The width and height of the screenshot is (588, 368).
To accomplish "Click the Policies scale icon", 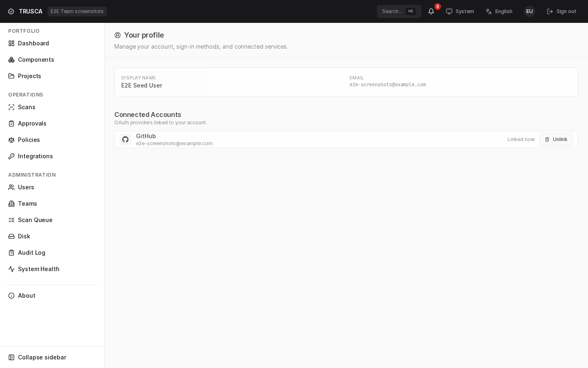I will pos(11,140).
